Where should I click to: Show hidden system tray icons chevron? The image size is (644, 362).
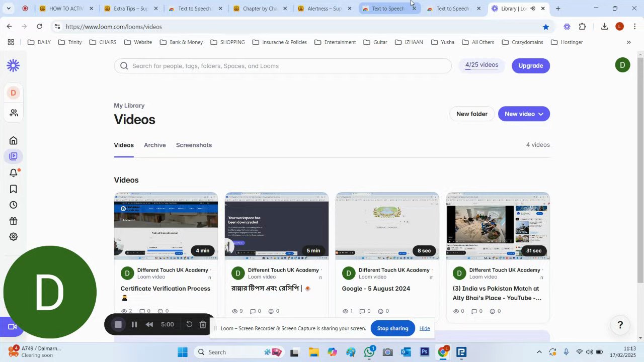coord(539,352)
